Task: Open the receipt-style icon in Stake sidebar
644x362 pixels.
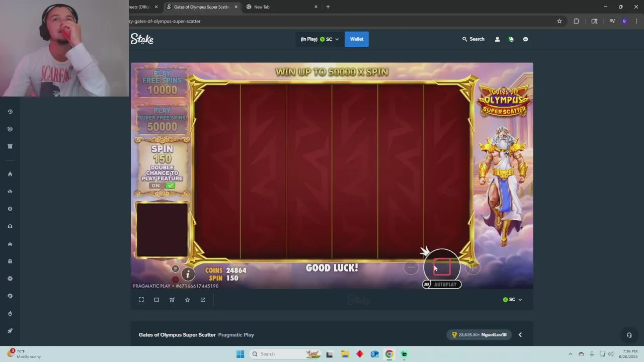Action: pyautogui.click(x=10, y=146)
